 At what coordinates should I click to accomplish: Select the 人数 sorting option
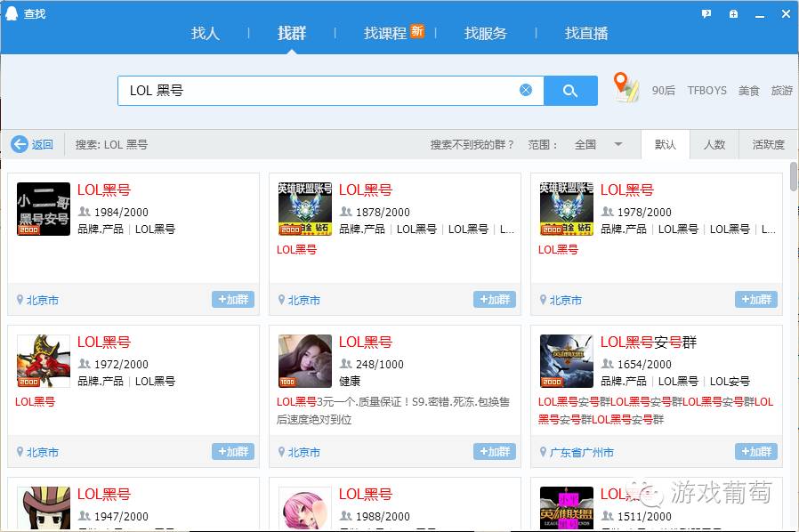coord(716,144)
